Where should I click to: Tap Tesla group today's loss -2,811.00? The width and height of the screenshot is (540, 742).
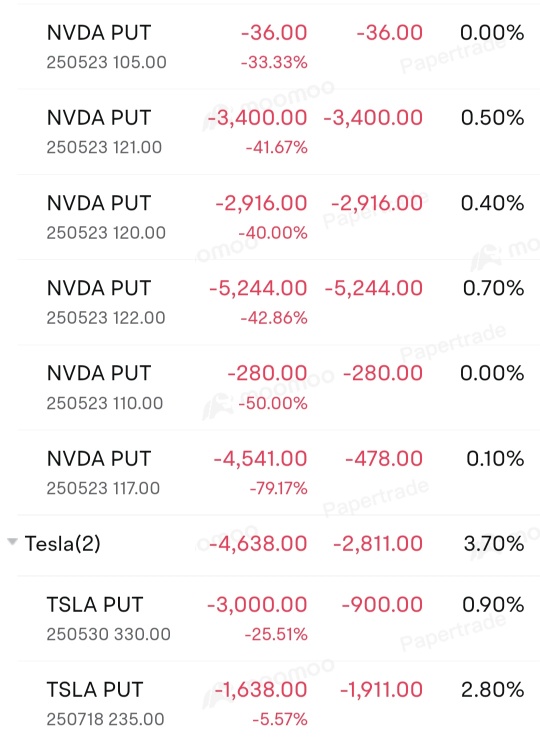coord(378,544)
